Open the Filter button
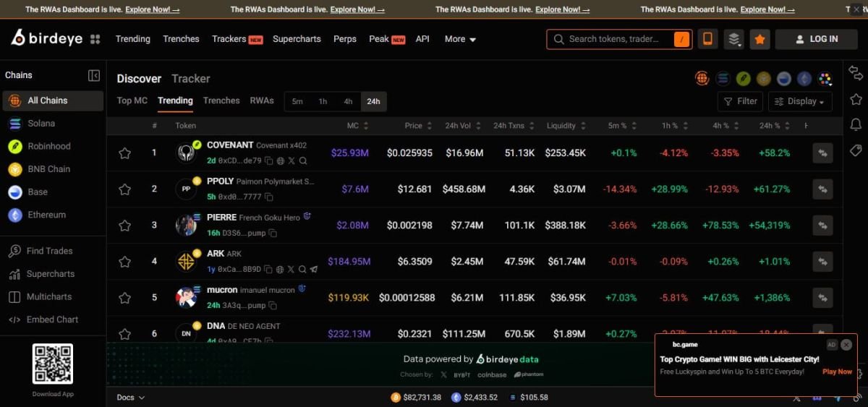Viewport: 868px width, 407px height. pos(740,102)
